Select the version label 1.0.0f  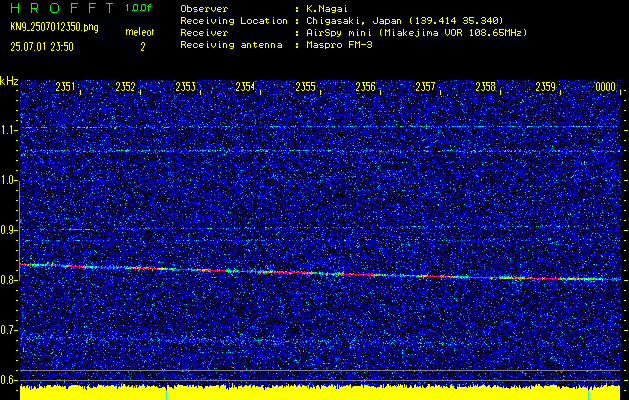tap(138, 8)
